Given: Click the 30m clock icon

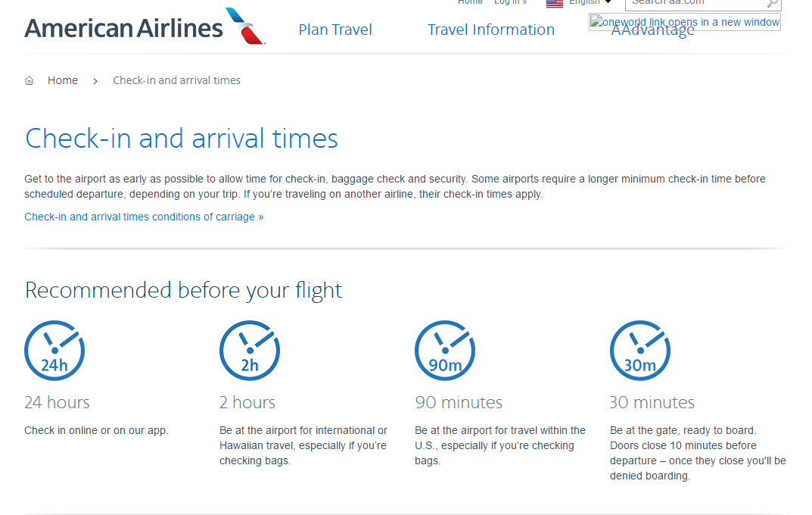Looking at the screenshot, I should [640, 351].
